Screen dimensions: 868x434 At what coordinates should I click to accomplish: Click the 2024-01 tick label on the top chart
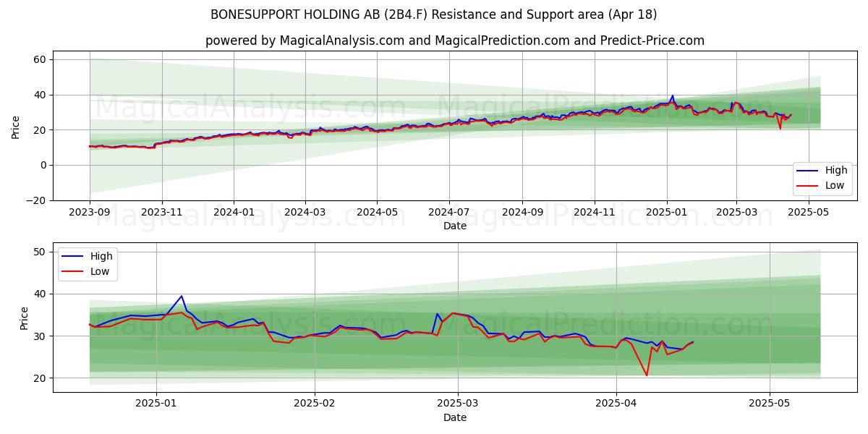coord(234,213)
